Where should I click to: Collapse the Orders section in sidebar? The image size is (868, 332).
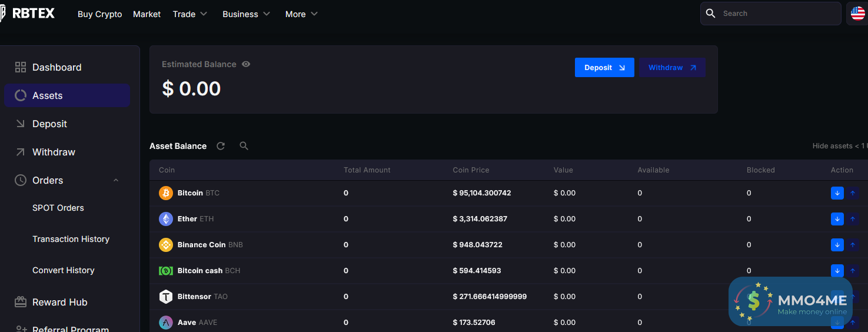coord(116,181)
